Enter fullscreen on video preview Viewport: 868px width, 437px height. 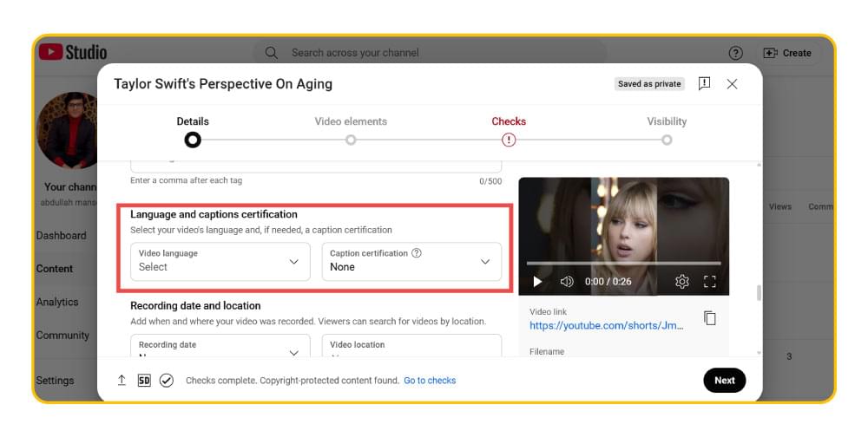710,282
